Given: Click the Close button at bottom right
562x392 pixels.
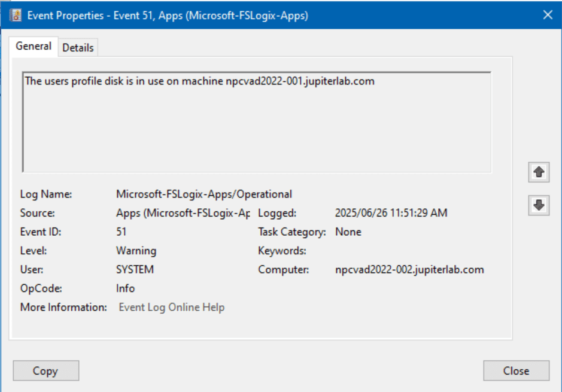Looking at the screenshot, I should (516, 371).
